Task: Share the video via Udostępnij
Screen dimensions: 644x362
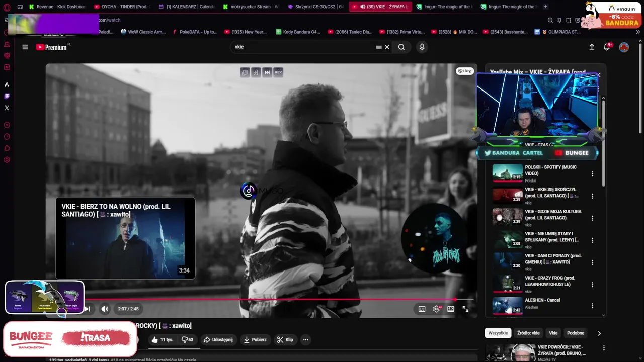Action: pyautogui.click(x=218, y=340)
